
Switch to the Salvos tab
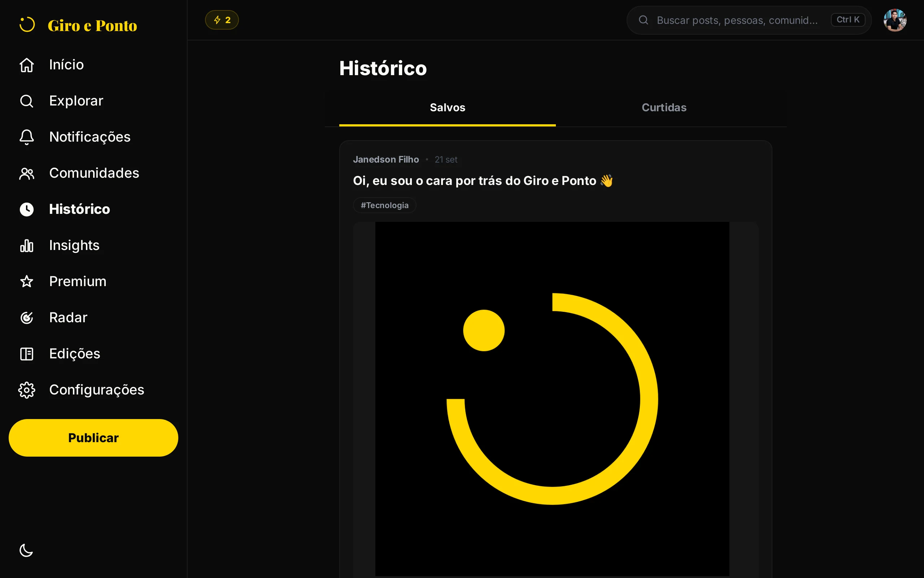point(447,108)
